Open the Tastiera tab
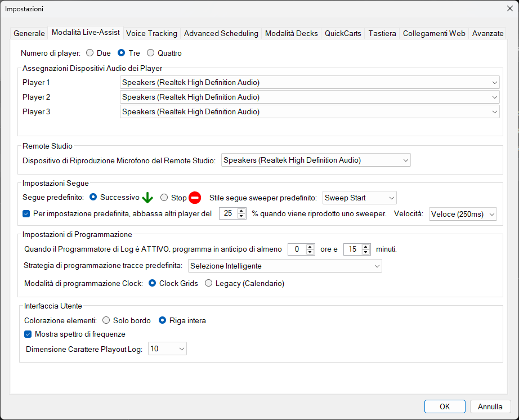This screenshot has height=420, width=519. 382,33
